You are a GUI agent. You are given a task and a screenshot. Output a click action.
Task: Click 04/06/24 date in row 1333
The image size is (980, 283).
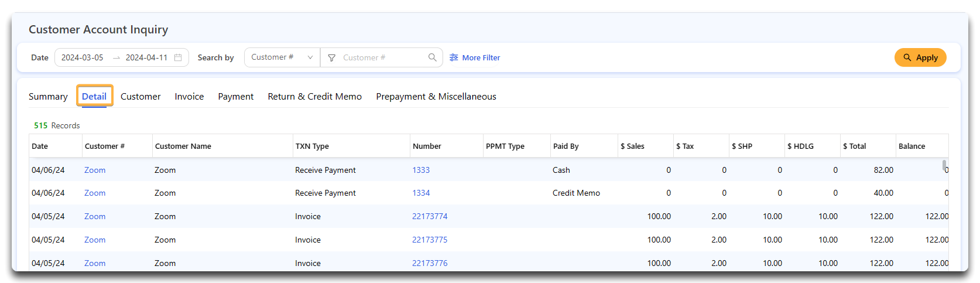pyautogui.click(x=48, y=170)
